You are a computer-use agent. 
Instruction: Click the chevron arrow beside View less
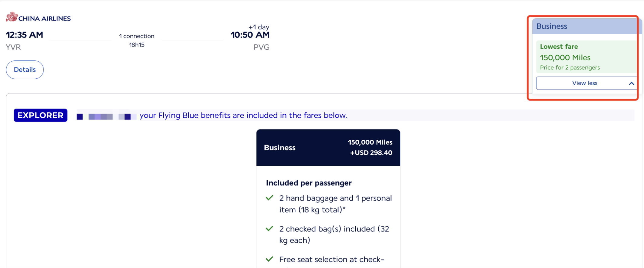631,83
